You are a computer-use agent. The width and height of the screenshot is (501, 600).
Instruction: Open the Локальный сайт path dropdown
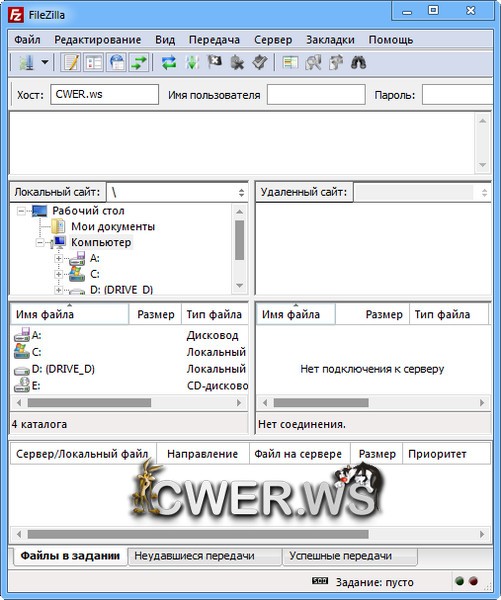tap(242, 192)
